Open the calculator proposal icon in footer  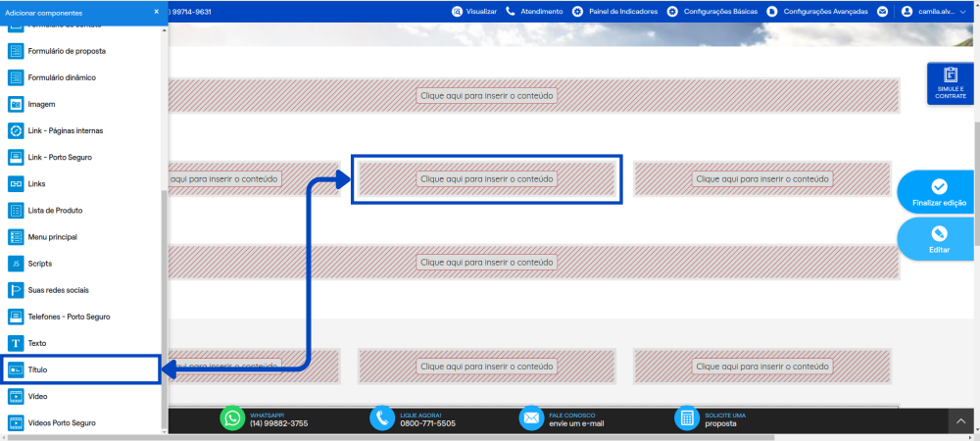click(x=687, y=417)
